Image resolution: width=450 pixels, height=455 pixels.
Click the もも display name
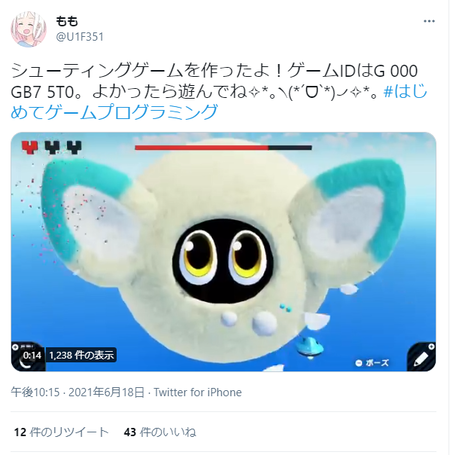coord(67,21)
